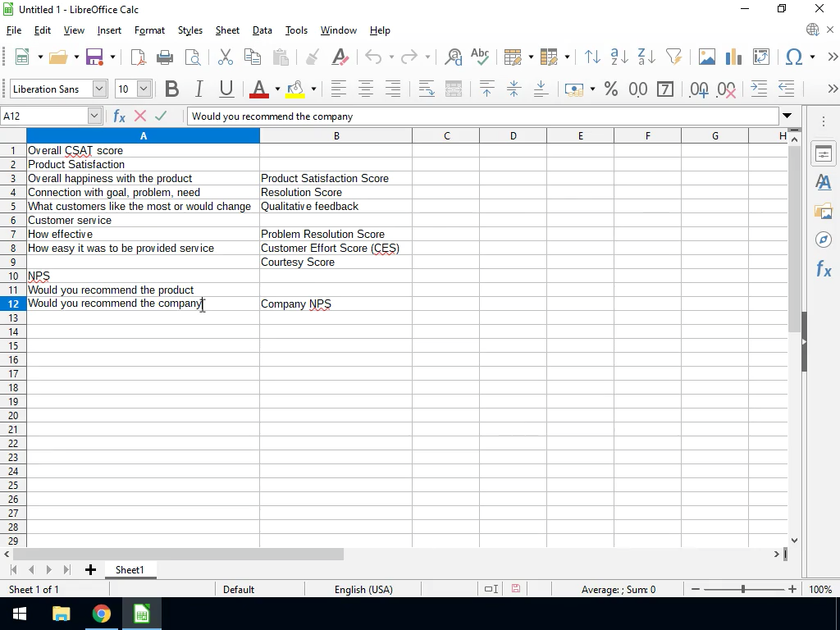Open the Styles menu
This screenshot has width=840, height=630.
tap(190, 30)
